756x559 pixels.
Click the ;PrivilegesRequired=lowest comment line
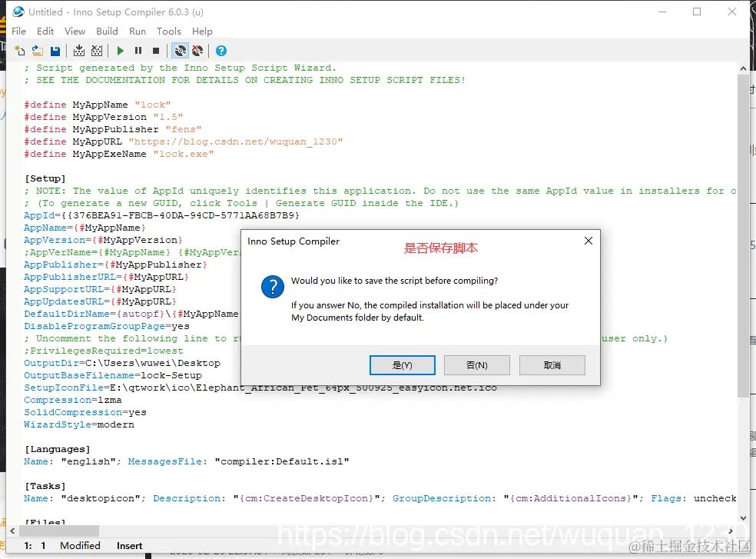pos(104,351)
